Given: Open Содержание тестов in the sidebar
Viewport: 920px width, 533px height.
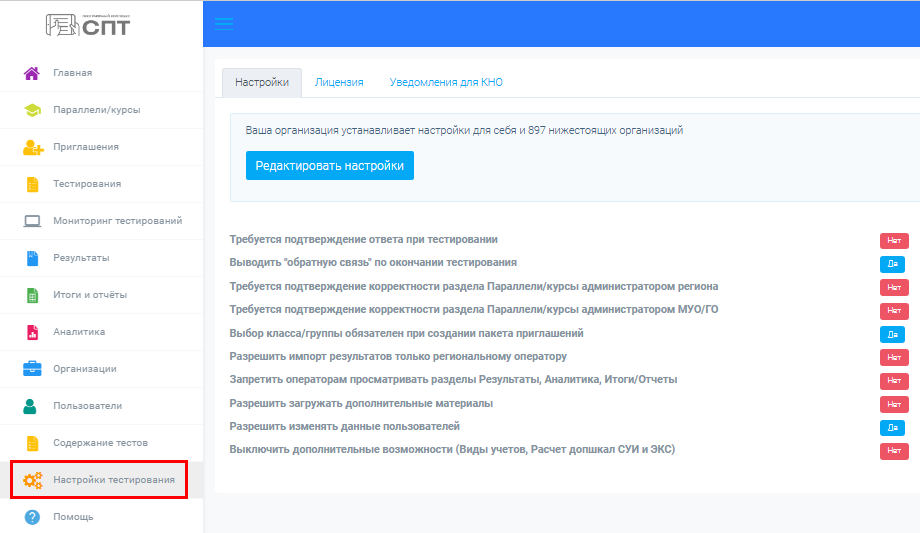Looking at the screenshot, I should pos(101,443).
